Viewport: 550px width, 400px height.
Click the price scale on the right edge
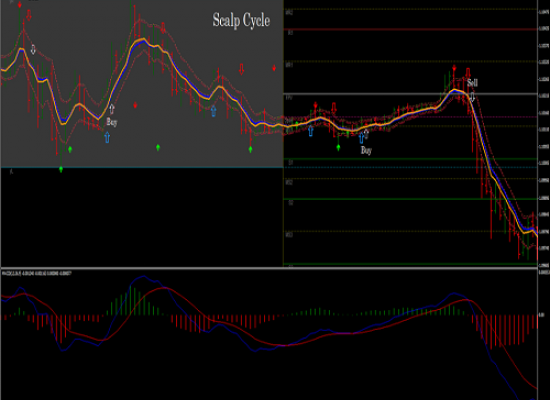point(543,133)
